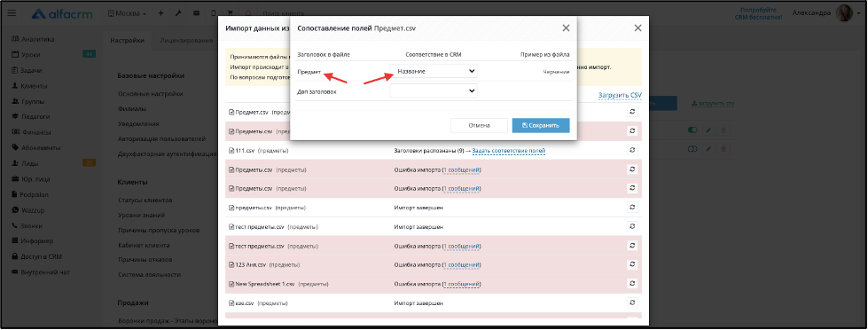Screen dimensions: 868x330
Task: Click the Аналитика sidebar icon
Action: (x=15, y=39)
